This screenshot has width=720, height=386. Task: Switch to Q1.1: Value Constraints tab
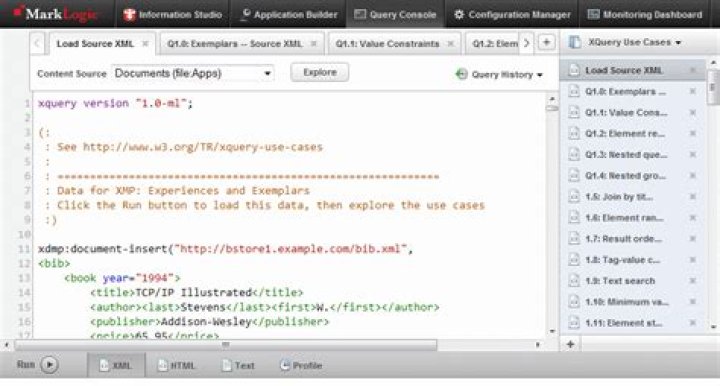(x=387, y=44)
